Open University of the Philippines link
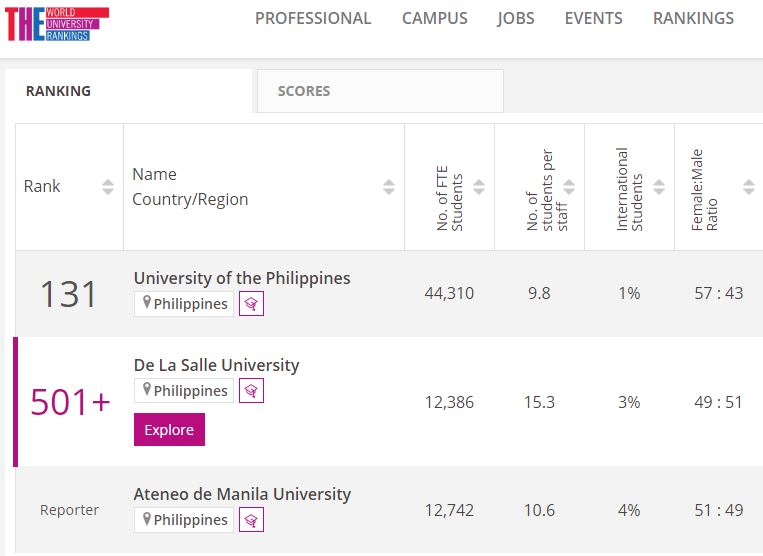 [x=242, y=278]
